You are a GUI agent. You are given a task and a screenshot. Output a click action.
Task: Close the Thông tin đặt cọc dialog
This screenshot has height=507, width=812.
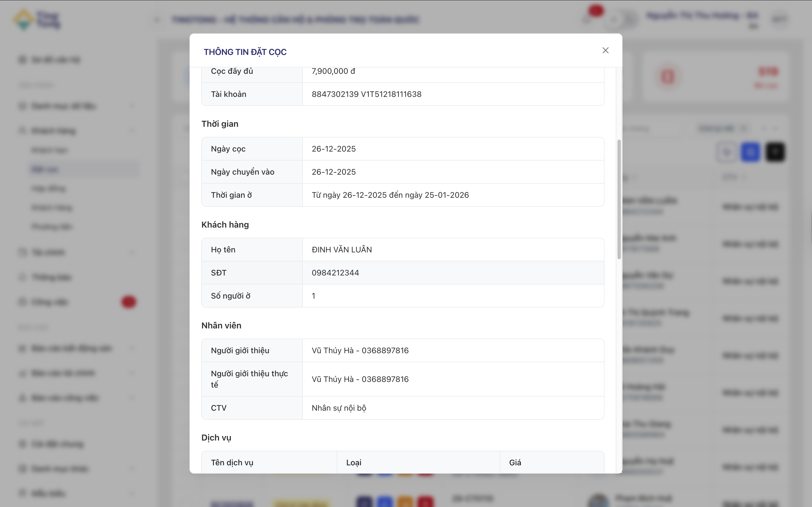tap(605, 50)
